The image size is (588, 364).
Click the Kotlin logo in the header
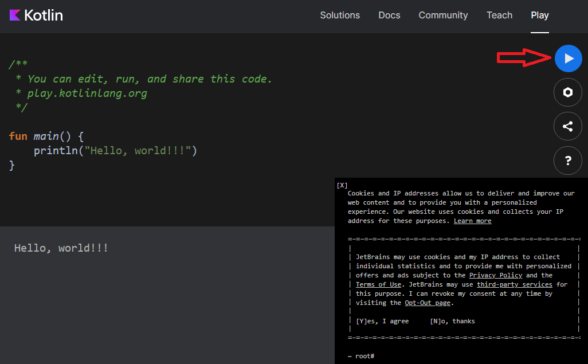tap(36, 15)
